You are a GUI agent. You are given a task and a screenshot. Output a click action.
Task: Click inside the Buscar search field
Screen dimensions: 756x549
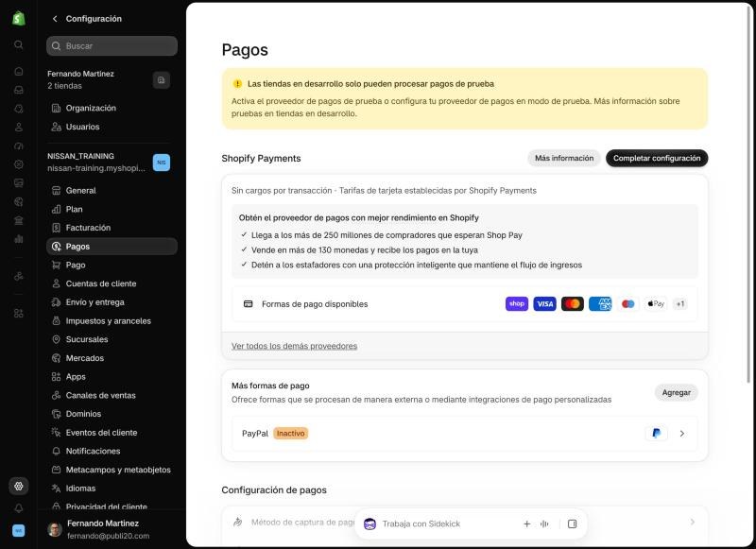[112, 45]
